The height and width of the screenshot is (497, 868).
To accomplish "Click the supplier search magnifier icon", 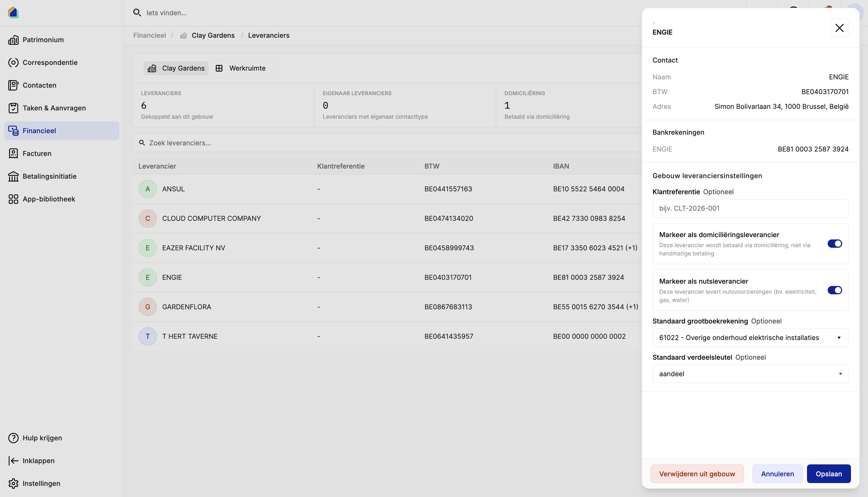I will 142,143.
